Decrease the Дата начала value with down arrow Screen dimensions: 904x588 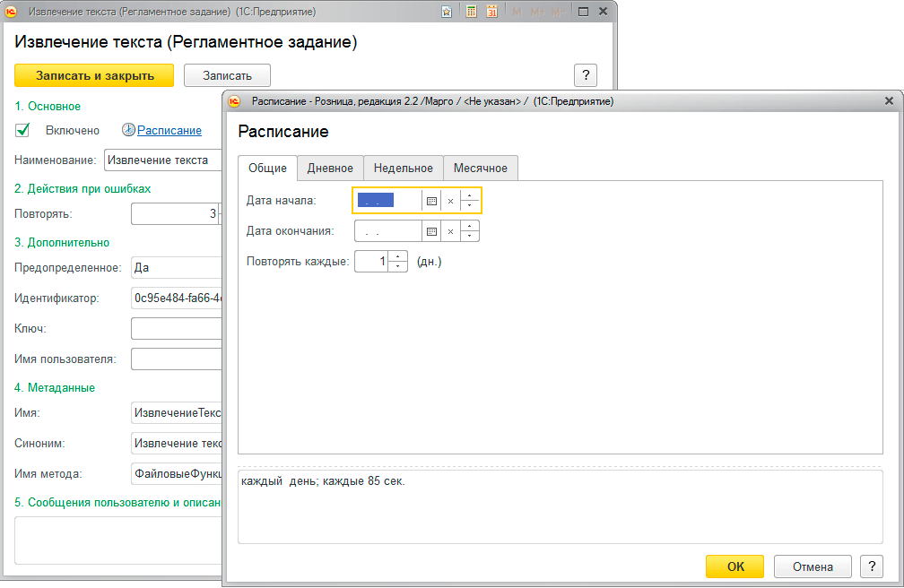coord(470,207)
